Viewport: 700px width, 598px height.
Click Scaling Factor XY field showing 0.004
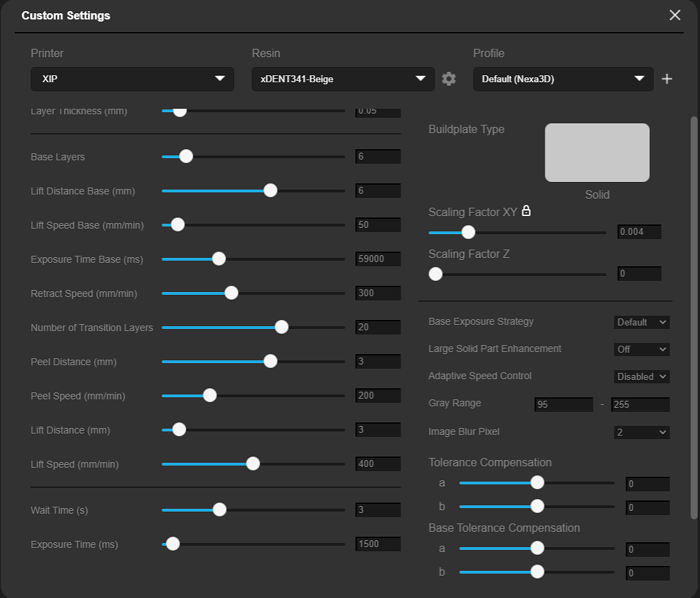(639, 232)
